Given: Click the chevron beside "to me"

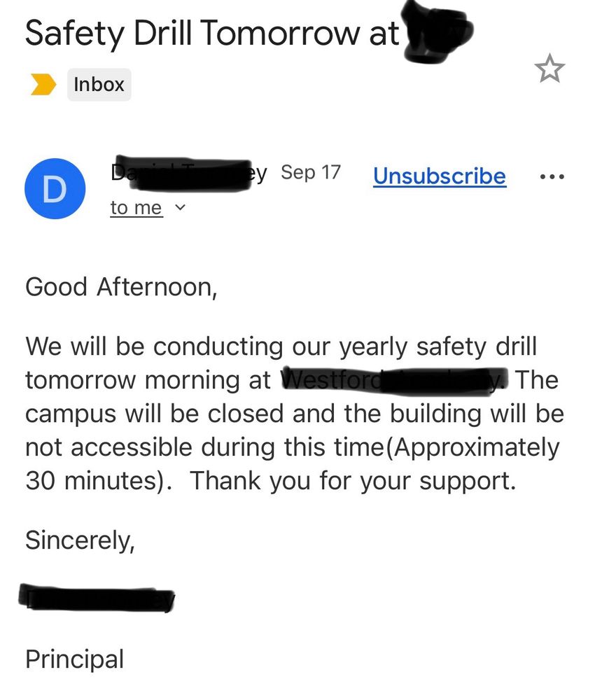Looking at the screenshot, I should coord(179,208).
